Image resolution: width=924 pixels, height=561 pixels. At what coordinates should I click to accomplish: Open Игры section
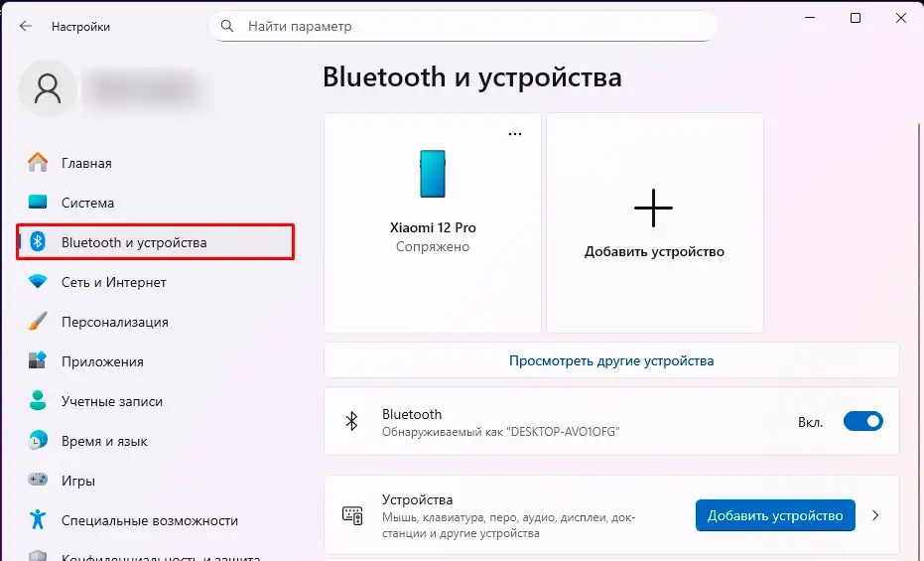pyautogui.click(x=156, y=480)
